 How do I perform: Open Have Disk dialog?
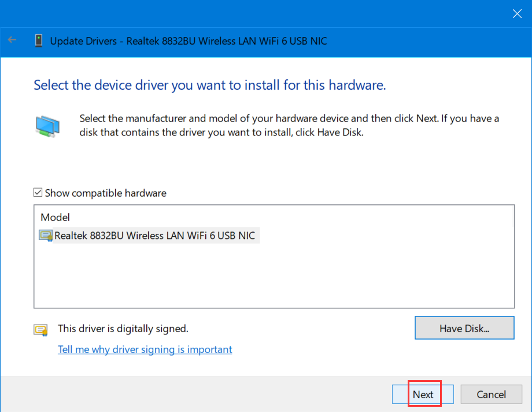click(464, 328)
